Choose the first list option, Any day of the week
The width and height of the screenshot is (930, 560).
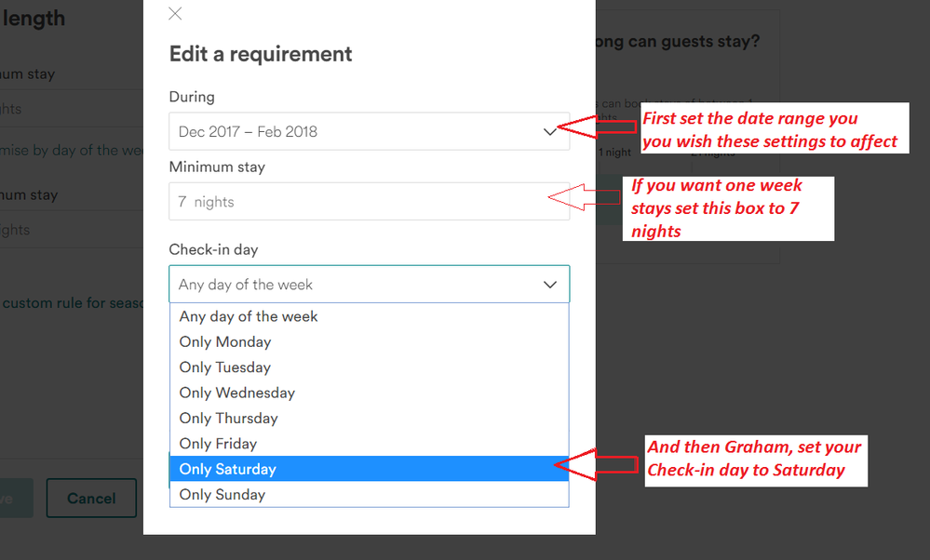tap(249, 316)
